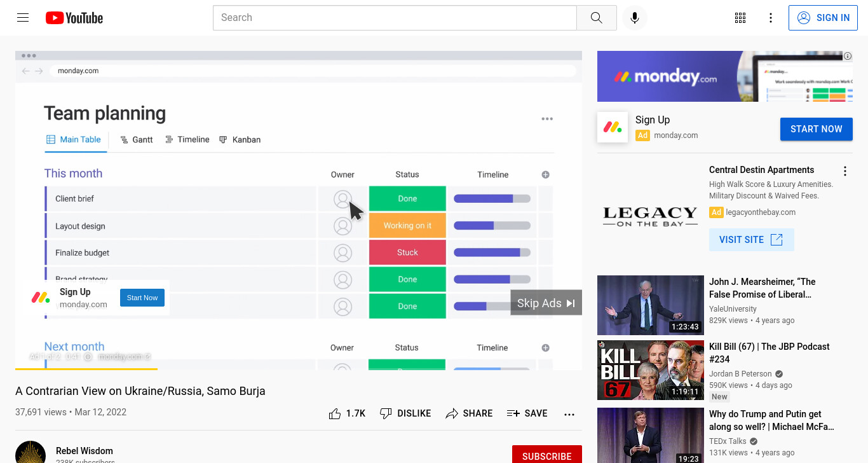The height and width of the screenshot is (463, 868).
Task: Click the monday.com logo icon in sidebar
Action: (x=613, y=127)
